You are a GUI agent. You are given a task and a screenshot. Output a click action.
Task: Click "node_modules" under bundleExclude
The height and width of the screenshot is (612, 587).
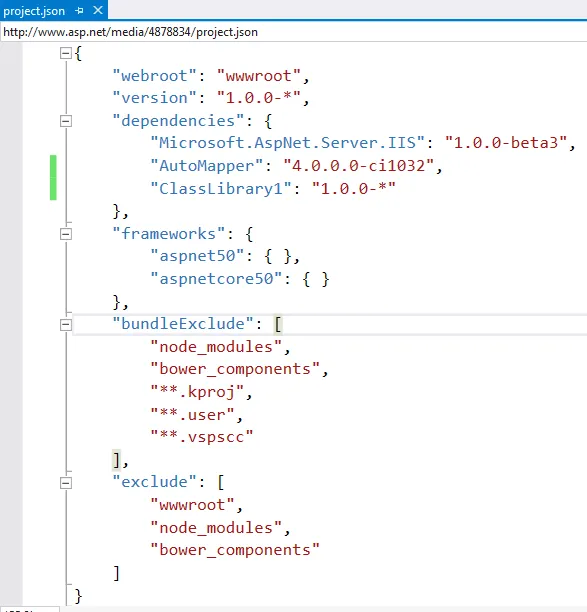pyautogui.click(x=216, y=347)
